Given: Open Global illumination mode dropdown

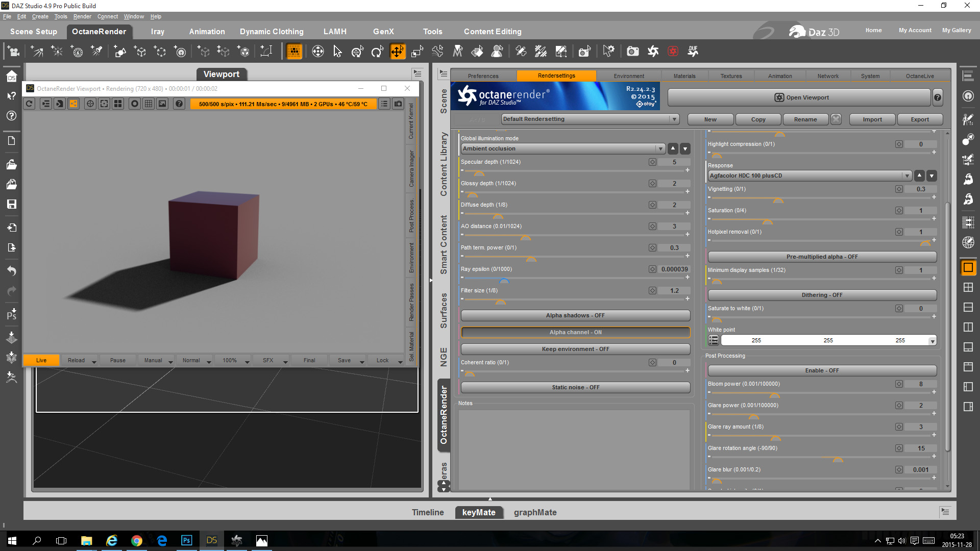Looking at the screenshot, I should [562, 148].
